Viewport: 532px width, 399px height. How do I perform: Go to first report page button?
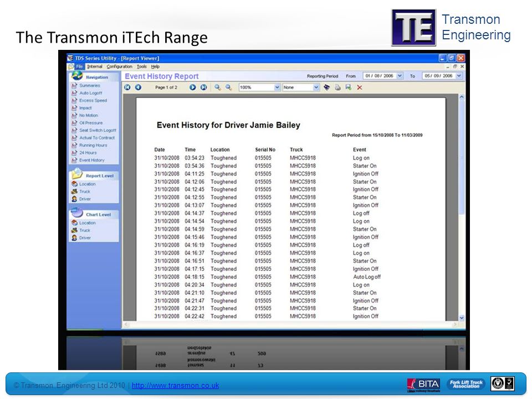pos(127,87)
